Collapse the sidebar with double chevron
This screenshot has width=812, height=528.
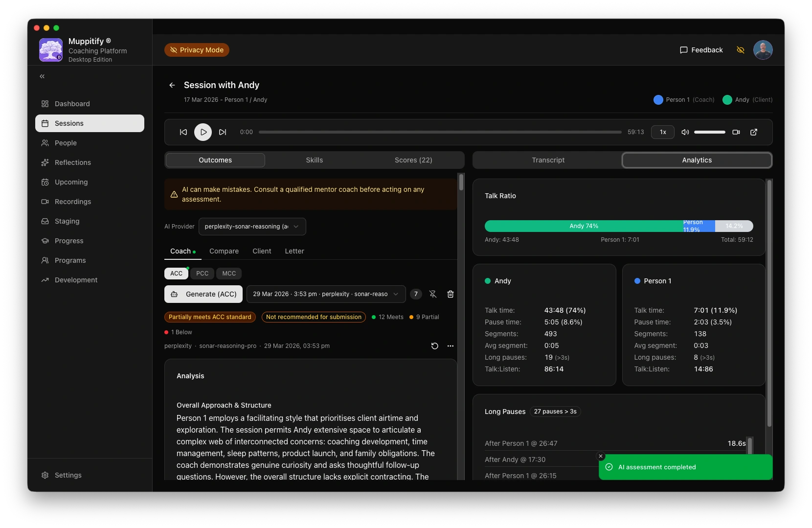point(42,76)
